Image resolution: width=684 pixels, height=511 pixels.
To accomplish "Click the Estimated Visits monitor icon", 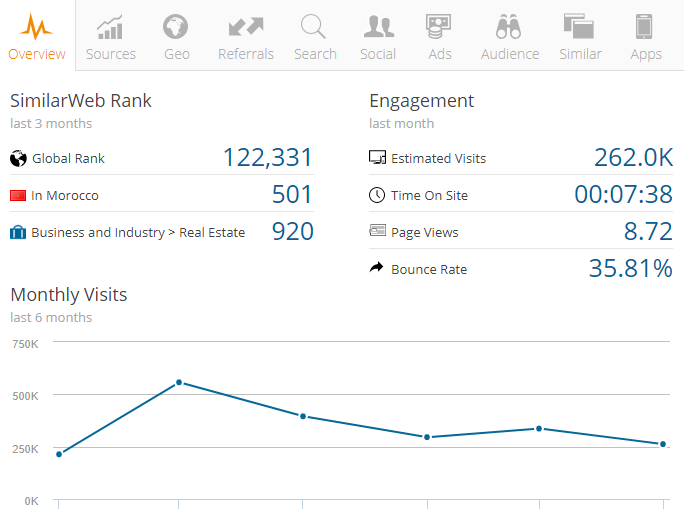I will [x=377, y=158].
